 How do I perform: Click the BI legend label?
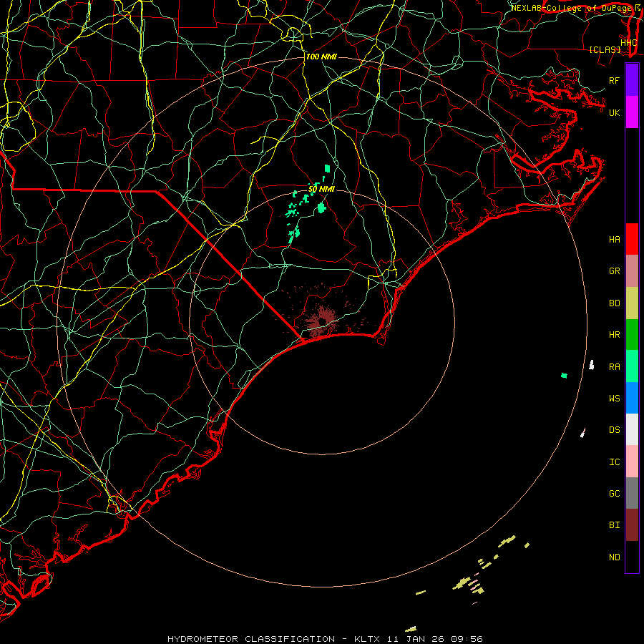point(615,525)
